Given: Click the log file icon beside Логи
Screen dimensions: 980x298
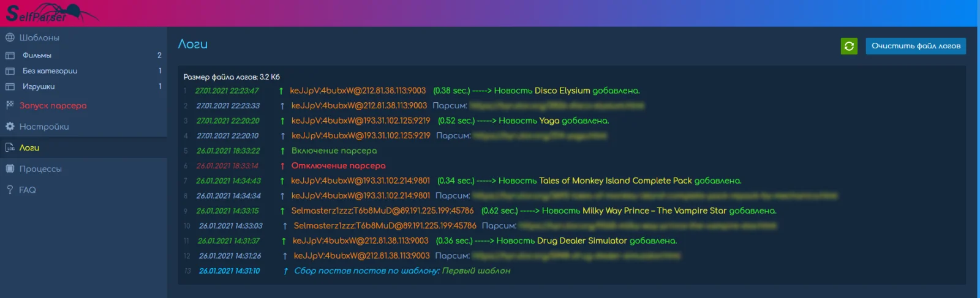Looking at the screenshot, I should coord(10,148).
